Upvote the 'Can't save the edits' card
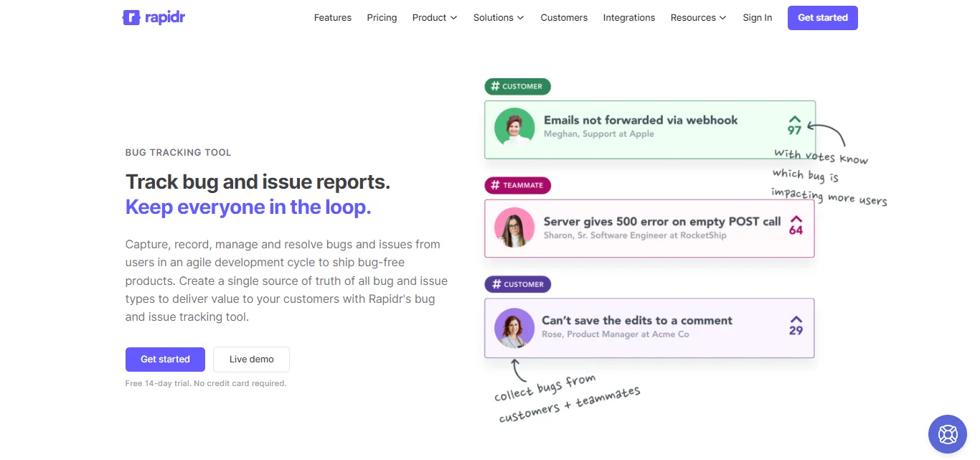980x460 pixels. pos(796,319)
